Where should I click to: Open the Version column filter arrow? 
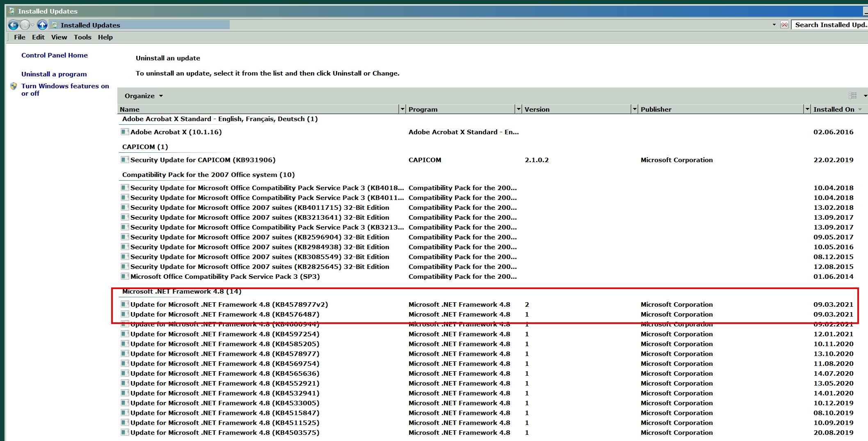(635, 109)
